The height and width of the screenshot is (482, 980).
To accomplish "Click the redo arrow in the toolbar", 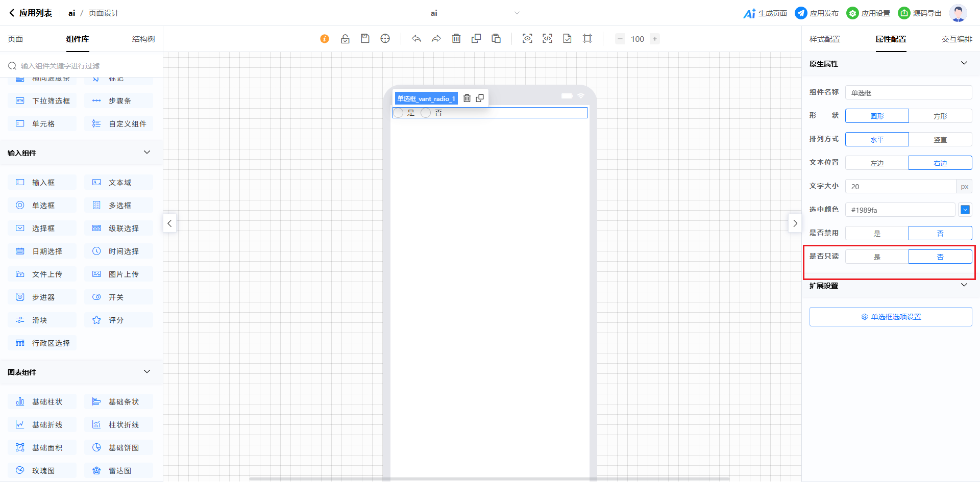I will coord(436,39).
